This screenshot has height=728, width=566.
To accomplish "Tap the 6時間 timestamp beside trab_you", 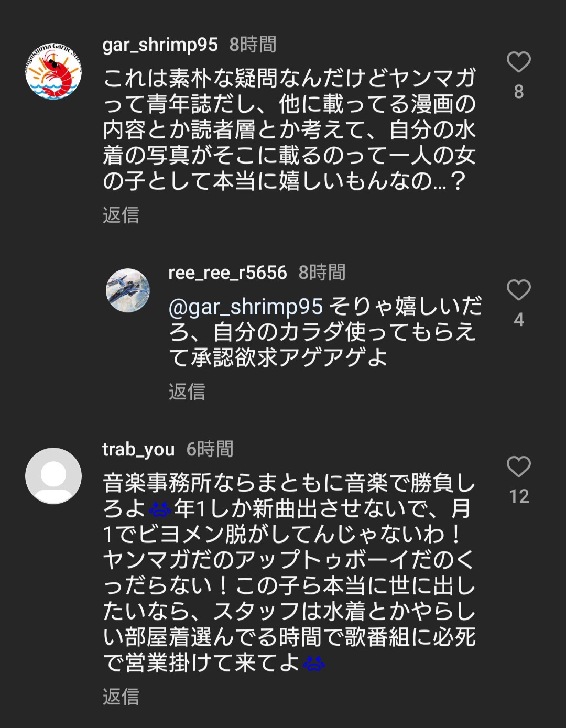I will coord(210,450).
